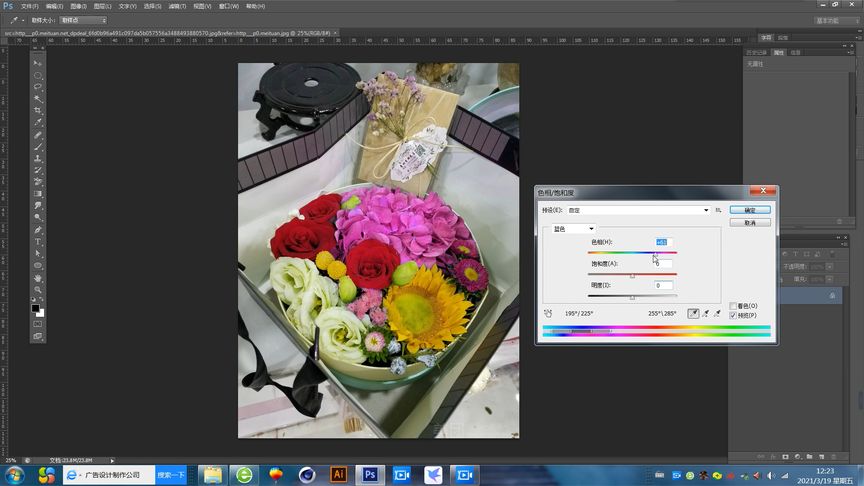The width and height of the screenshot is (864, 486).
Task: Click the 饱和度 saturation slider handle
Action: click(632, 276)
